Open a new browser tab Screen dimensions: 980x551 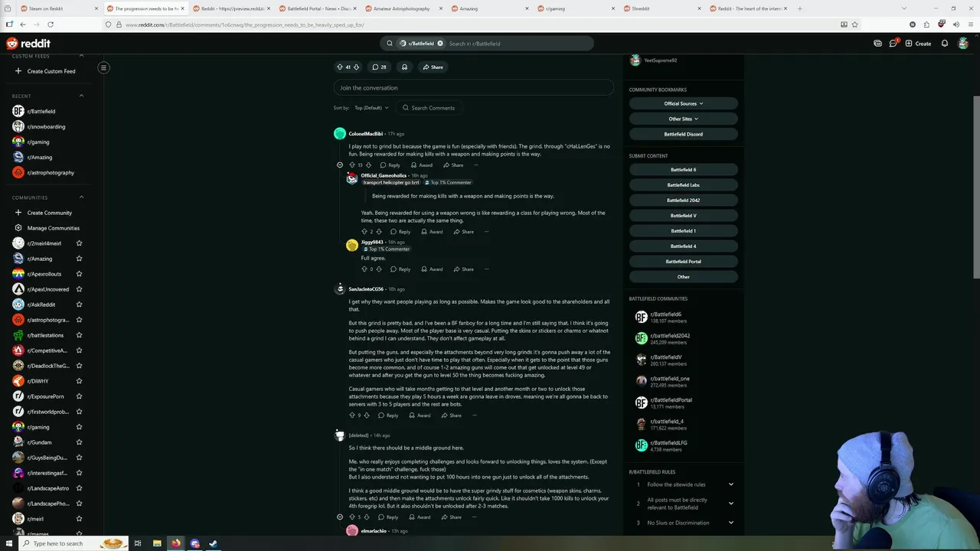pos(799,8)
